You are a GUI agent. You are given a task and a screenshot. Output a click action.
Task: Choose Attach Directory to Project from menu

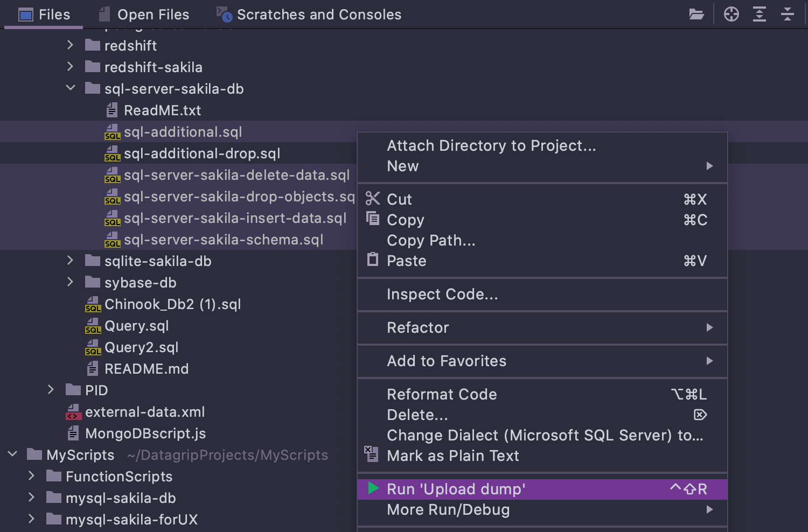pyautogui.click(x=542, y=146)
